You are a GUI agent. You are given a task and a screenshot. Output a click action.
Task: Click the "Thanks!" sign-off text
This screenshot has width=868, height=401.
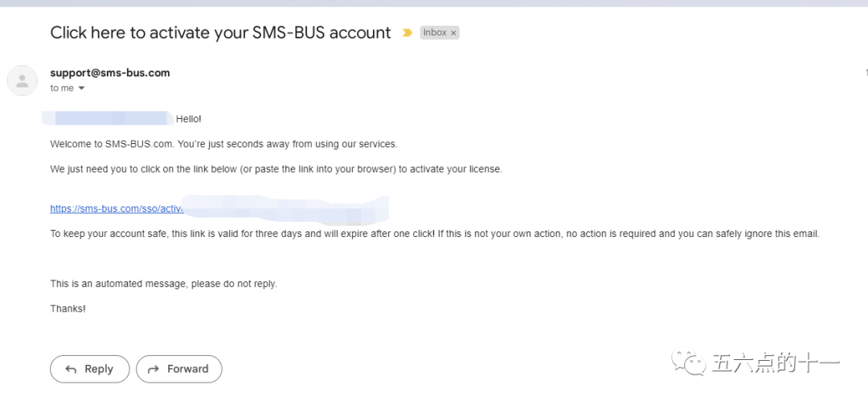68,308
